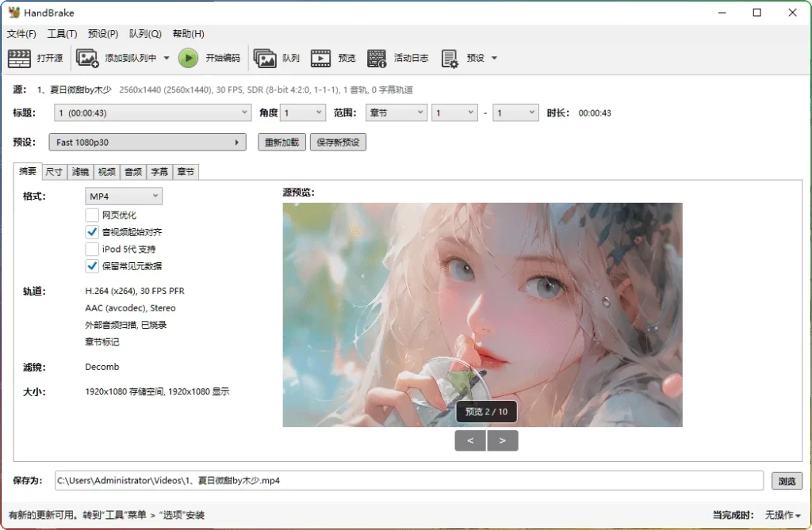Switch to the 视频 tab
812x530 pixels.
[105, 171]
